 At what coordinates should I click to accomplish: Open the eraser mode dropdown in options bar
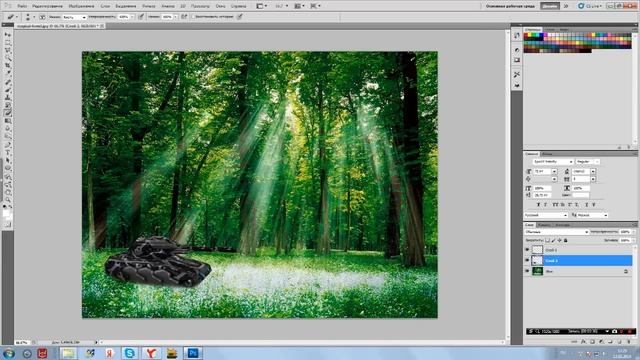click(74, 17)
